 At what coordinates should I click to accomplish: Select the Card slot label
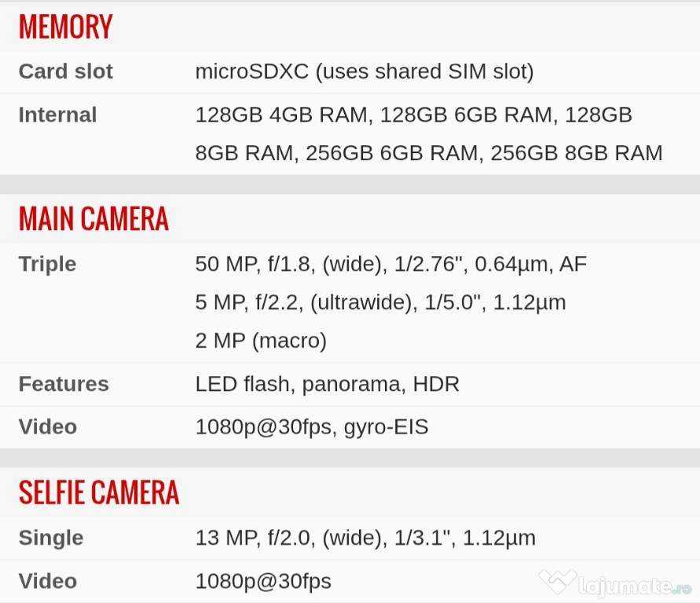click(x=66, y=71)
